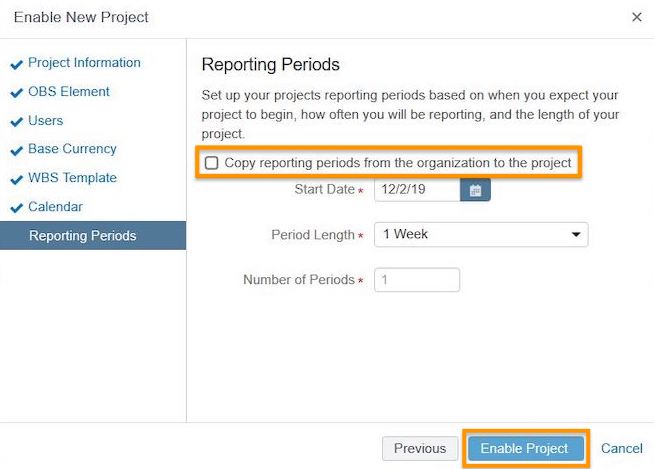
Task: Click the OBS Element checkmark icon
Action: click(16, 93)
